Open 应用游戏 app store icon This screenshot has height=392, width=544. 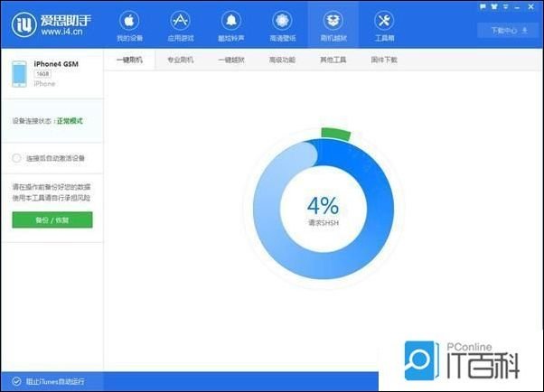coord(180,25)
